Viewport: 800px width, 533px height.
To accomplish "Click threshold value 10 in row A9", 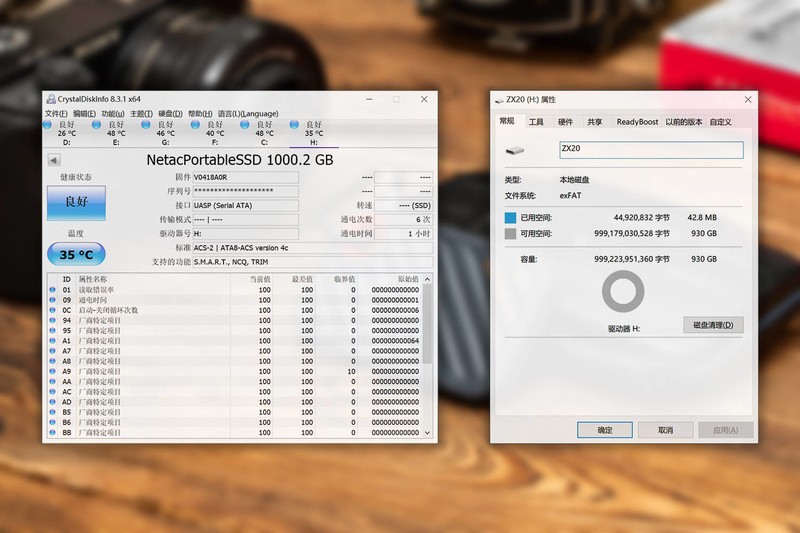I will [352, 371].
